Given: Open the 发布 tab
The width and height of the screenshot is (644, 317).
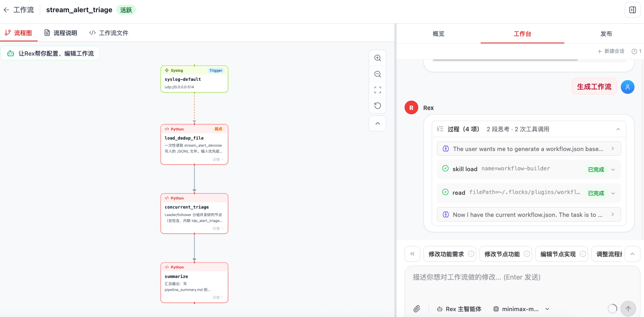Looking at the screenshot, I should 606,34.
